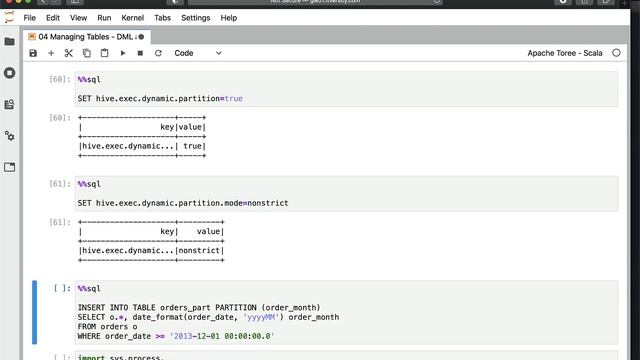Viewport: 640px width, 360px height.
Task: Paste cells from clipboard icon
Action: pyautogui.click(x=104, y=53)
